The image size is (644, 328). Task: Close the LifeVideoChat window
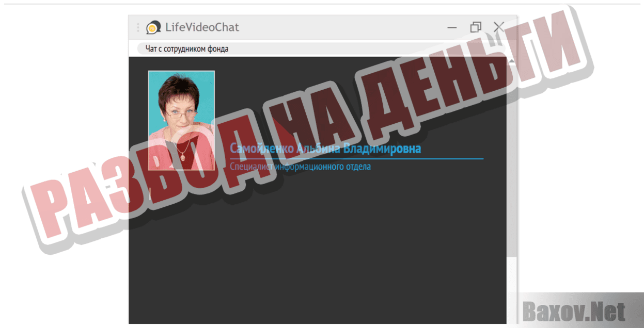(x=498, y=27)
